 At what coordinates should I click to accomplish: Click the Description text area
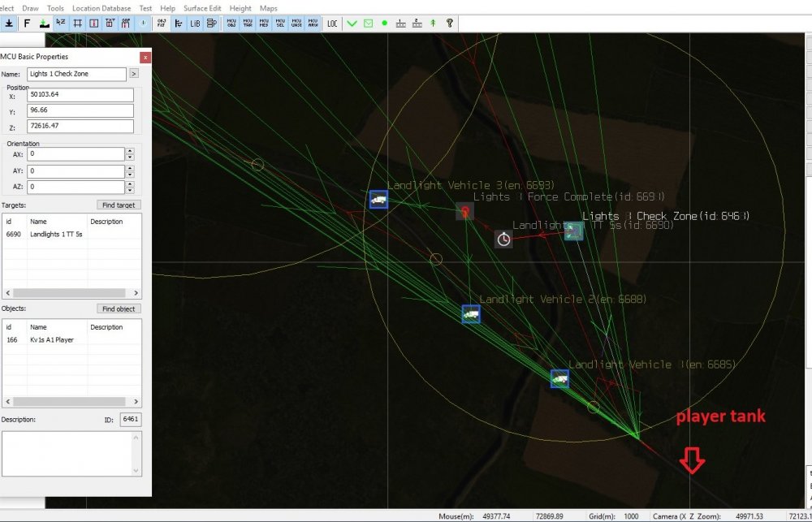(71, 454)
